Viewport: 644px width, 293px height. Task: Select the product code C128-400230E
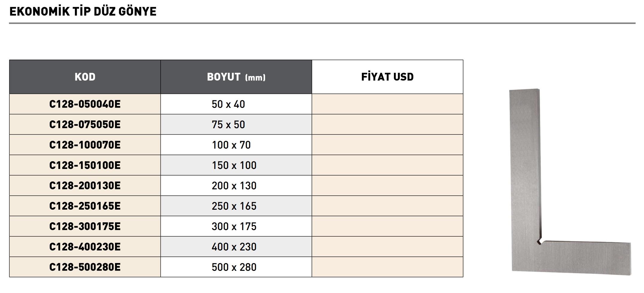click(x=85, y=247)
